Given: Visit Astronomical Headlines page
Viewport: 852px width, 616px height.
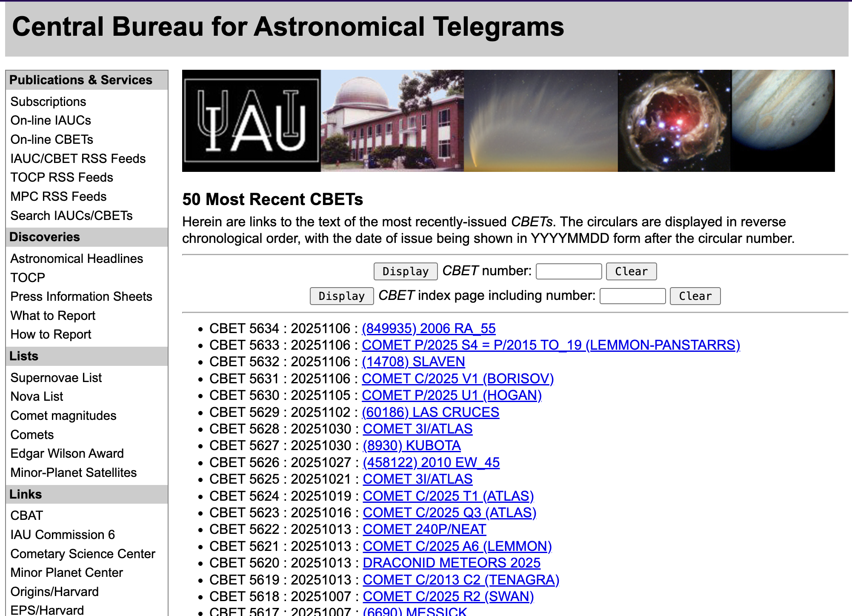Looking at the screenshot, I should (x=77, y=259).
